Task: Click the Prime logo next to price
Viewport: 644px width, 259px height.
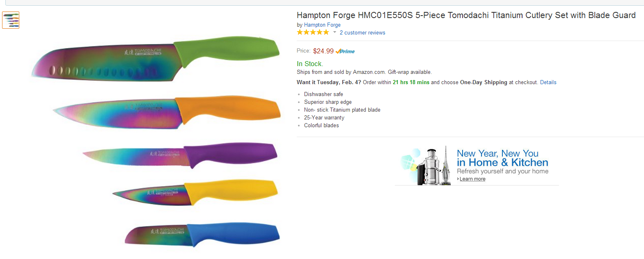Action: tap(345, 51)
